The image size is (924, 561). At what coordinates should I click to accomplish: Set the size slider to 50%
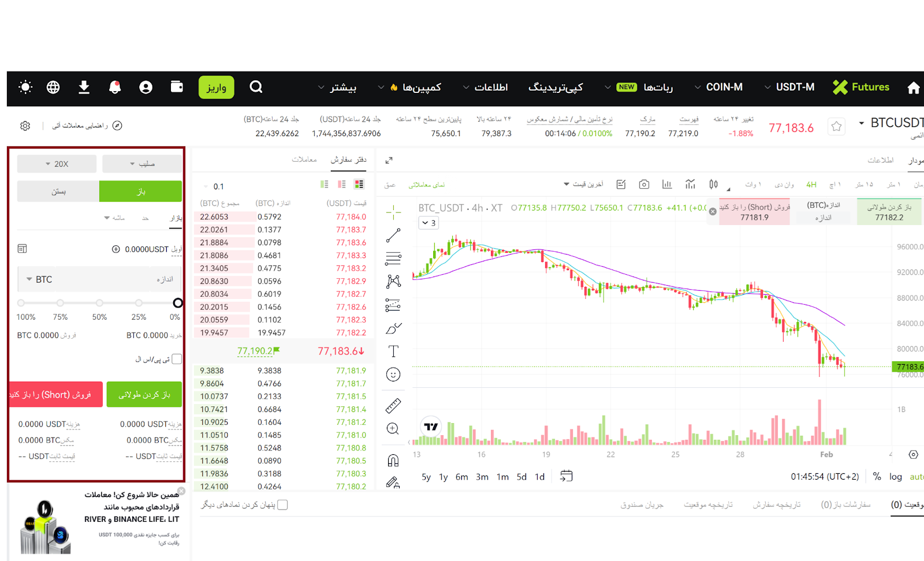[99, 303]
